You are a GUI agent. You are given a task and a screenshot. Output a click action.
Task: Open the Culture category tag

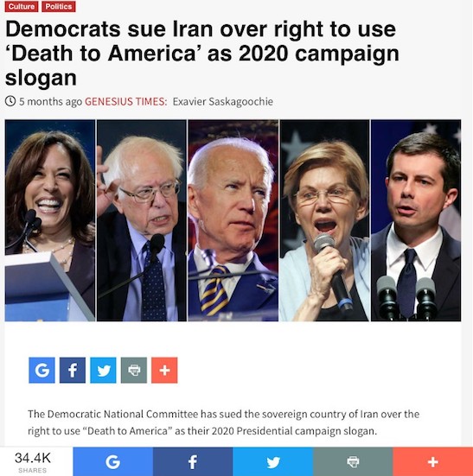click(22, 6)
